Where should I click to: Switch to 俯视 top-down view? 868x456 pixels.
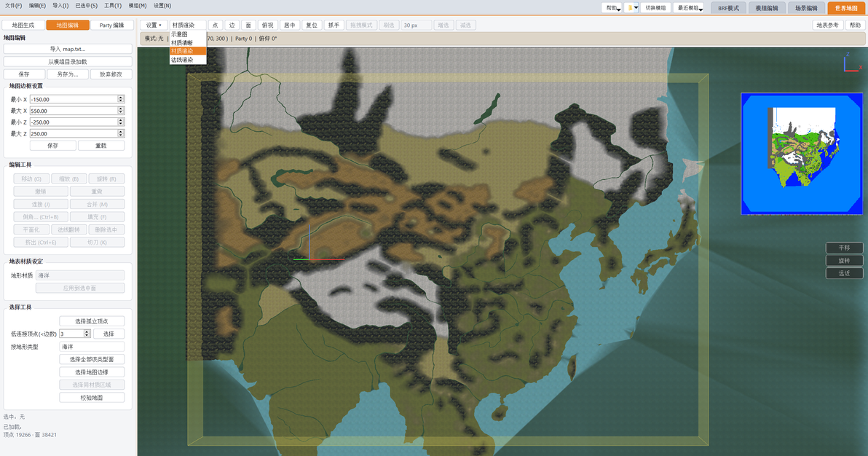[267, 25]
